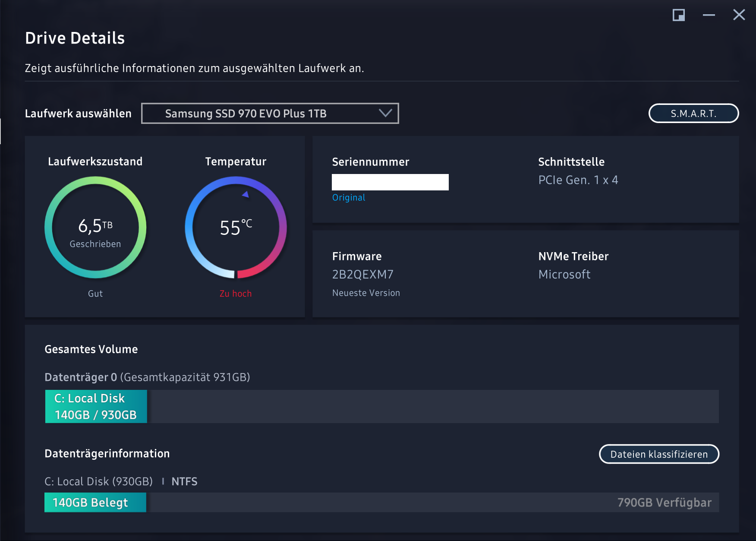Click the Drive Details title
Screen dimensions: 756x541
pyautogui.click(x=75, y=38)
